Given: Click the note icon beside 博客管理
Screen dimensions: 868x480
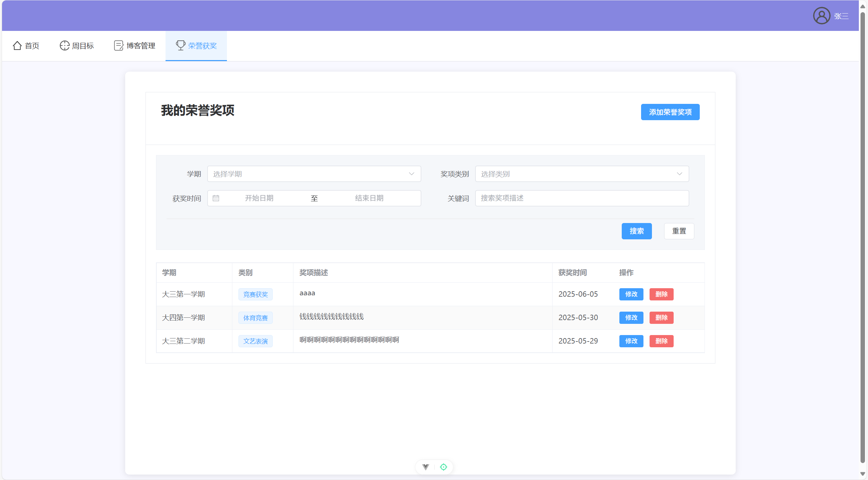Looking at the screenshot, I should pos(119,45).
